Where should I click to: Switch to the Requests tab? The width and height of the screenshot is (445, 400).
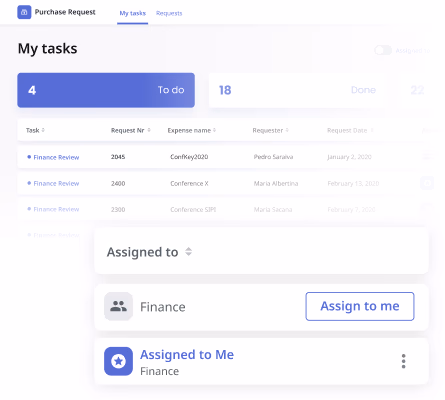click(169, 13)
